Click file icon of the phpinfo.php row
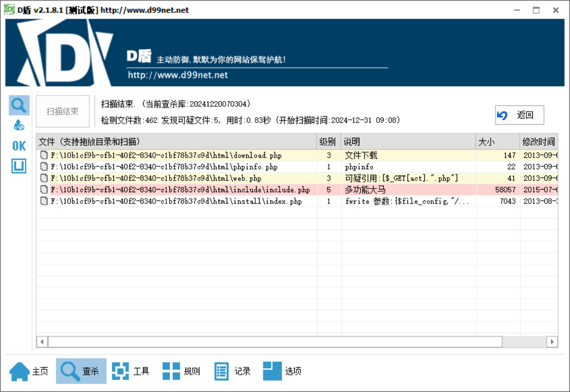This screenshot has height=392, width=570. pos(44,166)
